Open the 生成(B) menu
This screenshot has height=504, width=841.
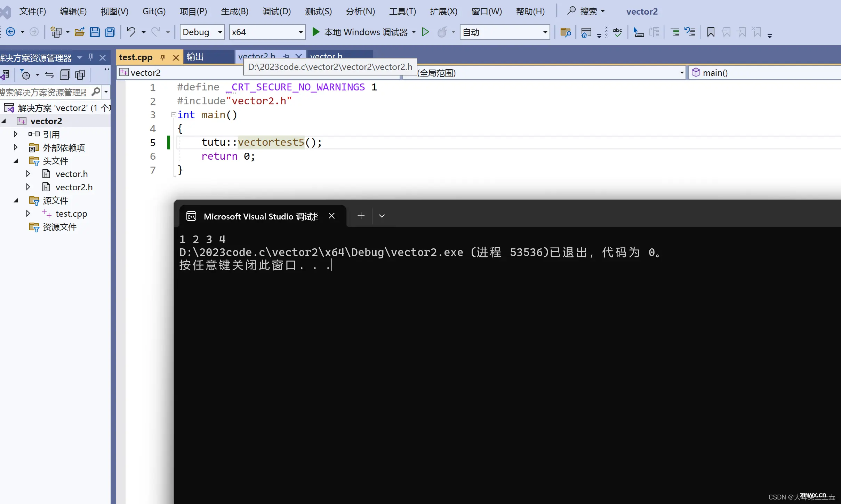(x=235, y=11)
